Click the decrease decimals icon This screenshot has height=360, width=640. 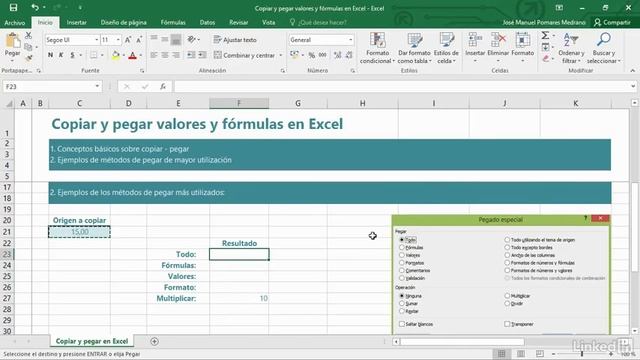pyautogui.click(x=349, y=55)
